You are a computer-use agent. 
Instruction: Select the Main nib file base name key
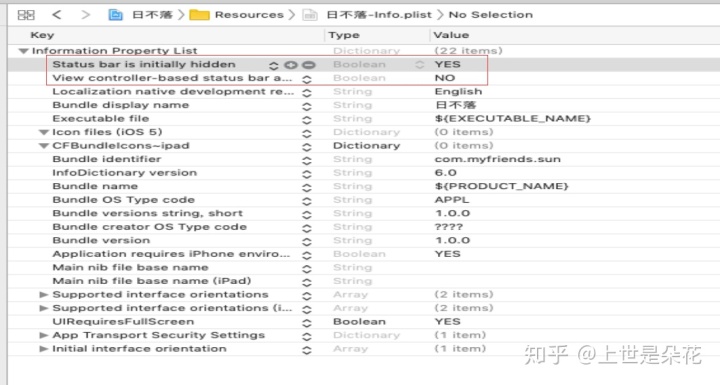pyautogui.click(x=130, y=267)
